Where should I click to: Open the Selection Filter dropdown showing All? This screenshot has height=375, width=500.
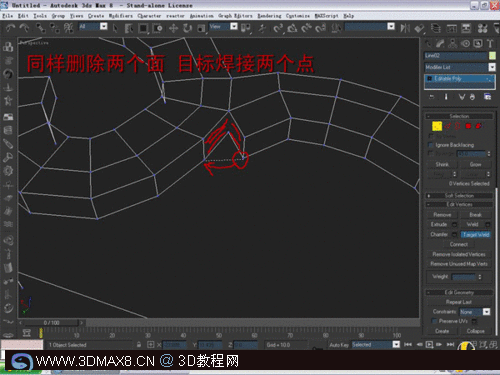(93, 27)
